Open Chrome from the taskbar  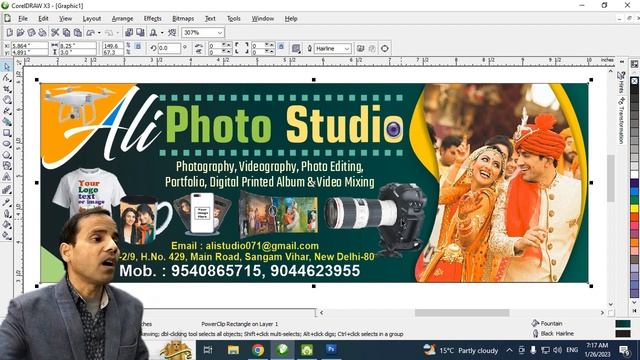point(258,350)
